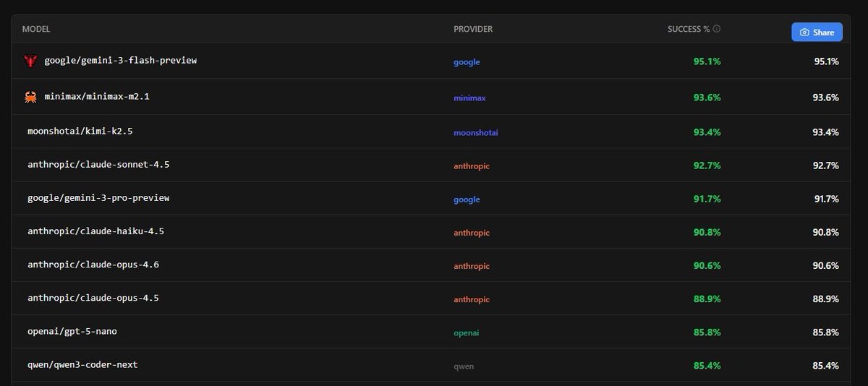Click the MODEL column header
This screenshot has height=386, width=868.
tap(36, 30)
